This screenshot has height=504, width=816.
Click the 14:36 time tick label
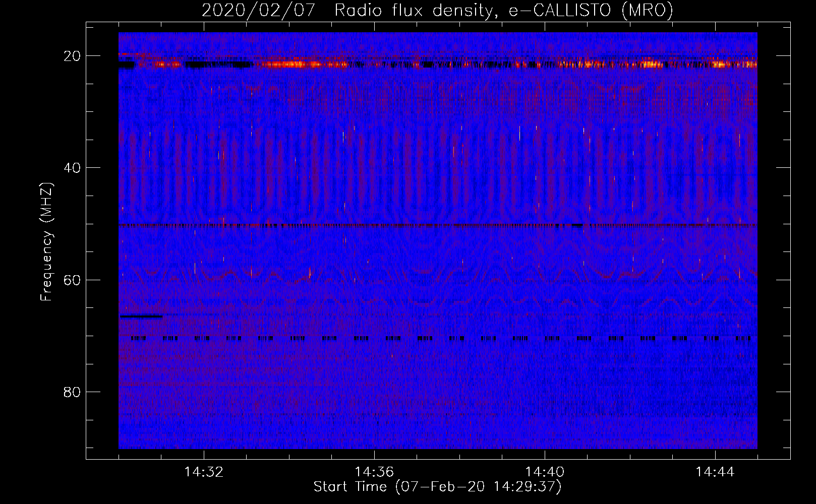pyautogui.click(x=374, y=472)
